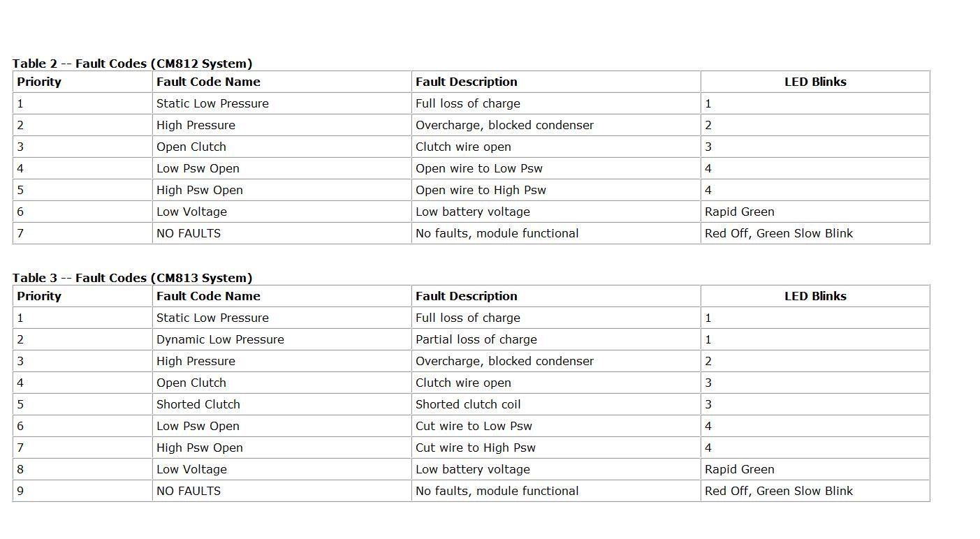Click Rapid Green cell in Table 3
The image size is (980, 539).
(x=815, y=469)
